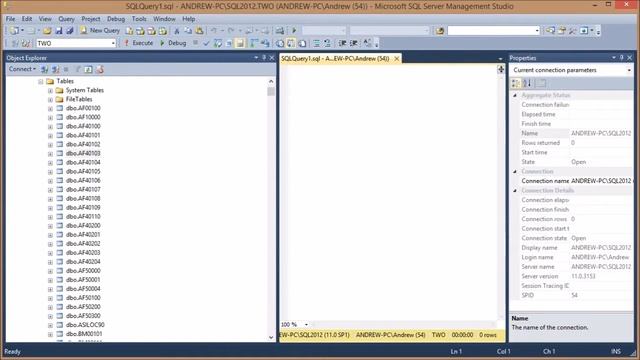This screenshot has width=640, height=360.
Task: Open the Window menu
Action: coord(164,19)
